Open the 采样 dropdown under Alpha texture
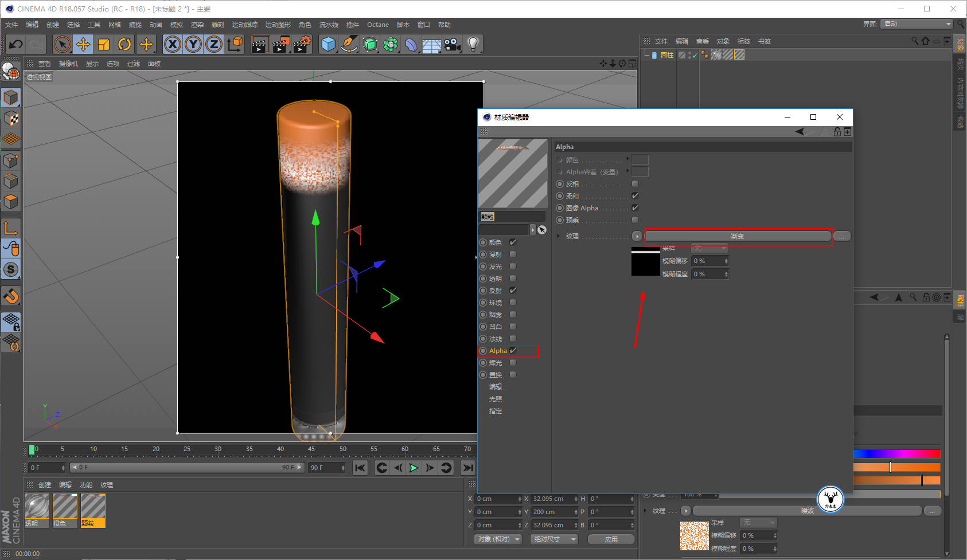The width and height of the screenshot is (967, 560). point(710,249)
